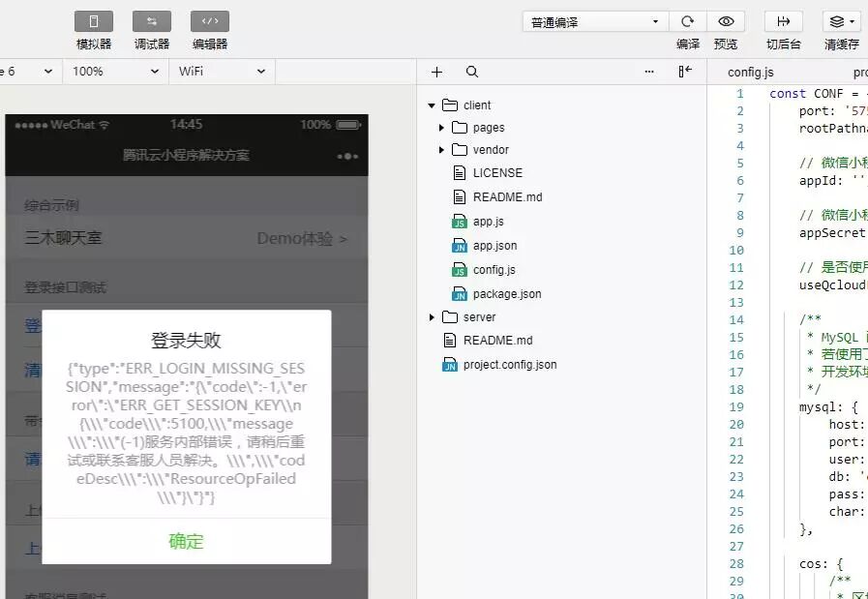Open config.js in the file tree
This screenshot has width=868, height=599.
pyautogui.click(x=494, y=270)
